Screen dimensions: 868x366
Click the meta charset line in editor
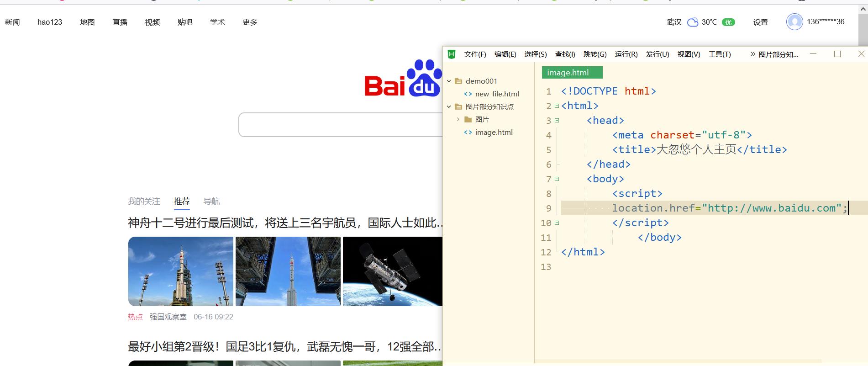pyautogui.click(x=682, y=135)
